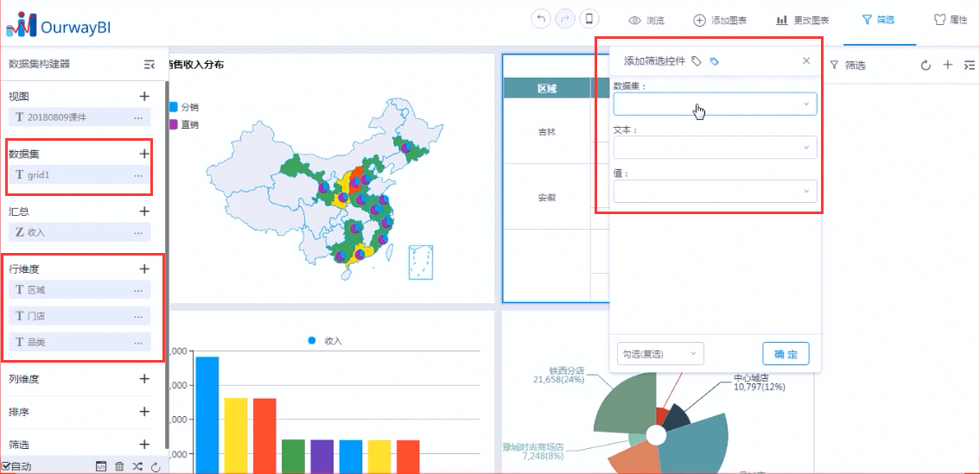Open the 值 dropdown
This screenshot has height=474, width=980.
click(x=715, y=191)
